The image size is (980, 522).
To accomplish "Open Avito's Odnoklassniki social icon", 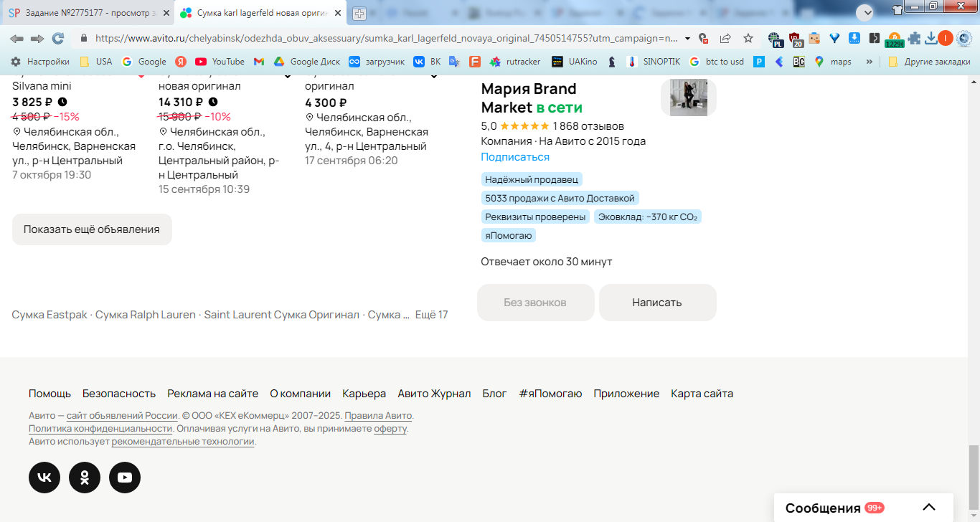I will [x=85, y=478].
